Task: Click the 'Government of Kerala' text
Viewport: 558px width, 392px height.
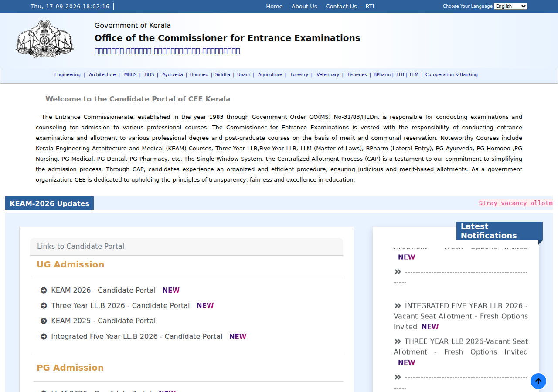Action: click(133, 26)
